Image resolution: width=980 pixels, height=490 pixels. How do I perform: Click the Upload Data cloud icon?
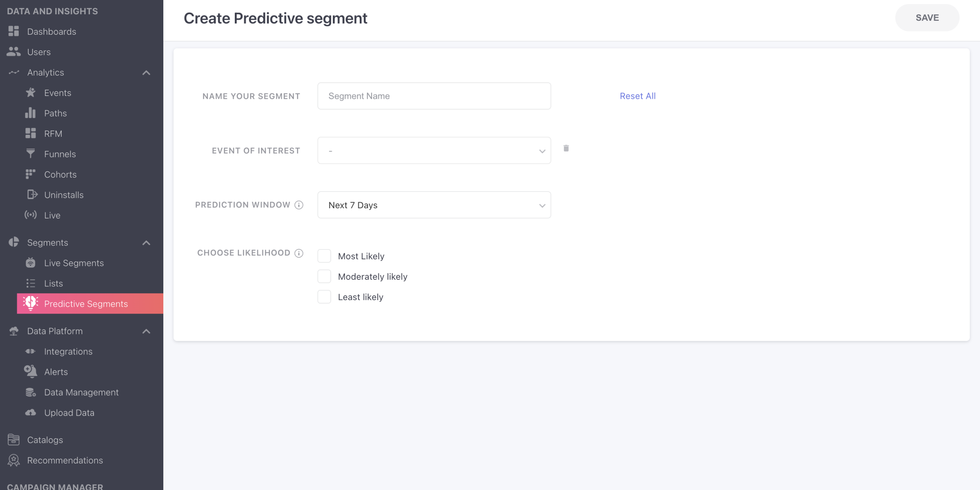pos(31,412)
